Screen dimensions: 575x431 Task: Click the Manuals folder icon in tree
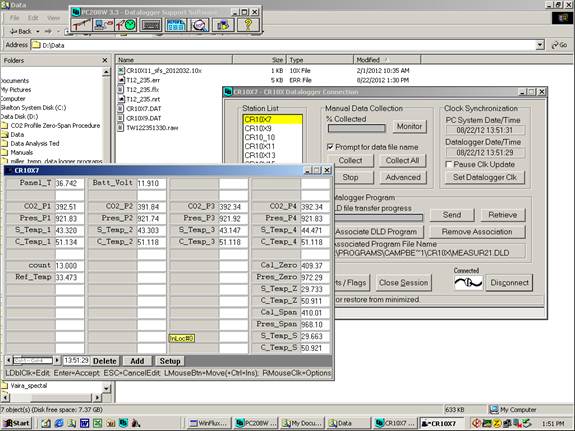pos(5,152)
